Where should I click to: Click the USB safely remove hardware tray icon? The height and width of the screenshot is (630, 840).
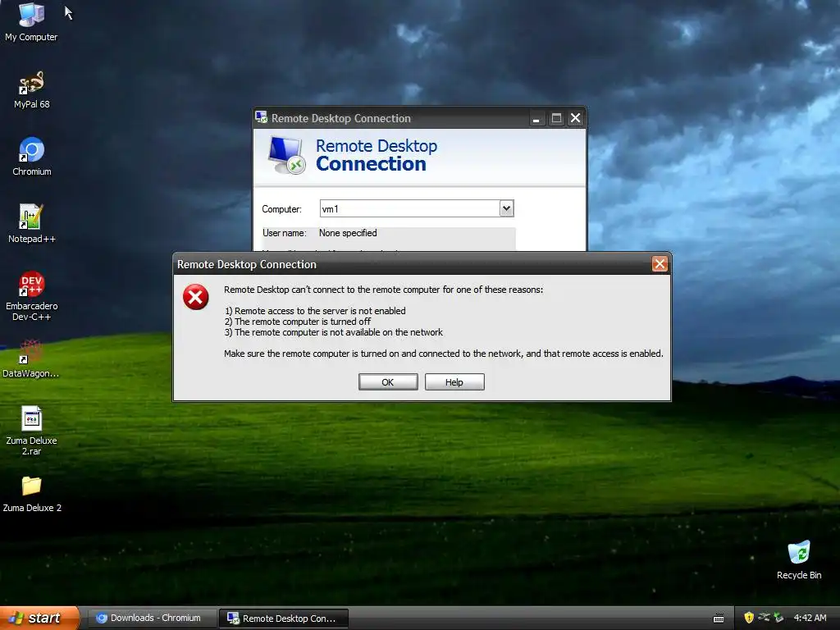point(764,618)
